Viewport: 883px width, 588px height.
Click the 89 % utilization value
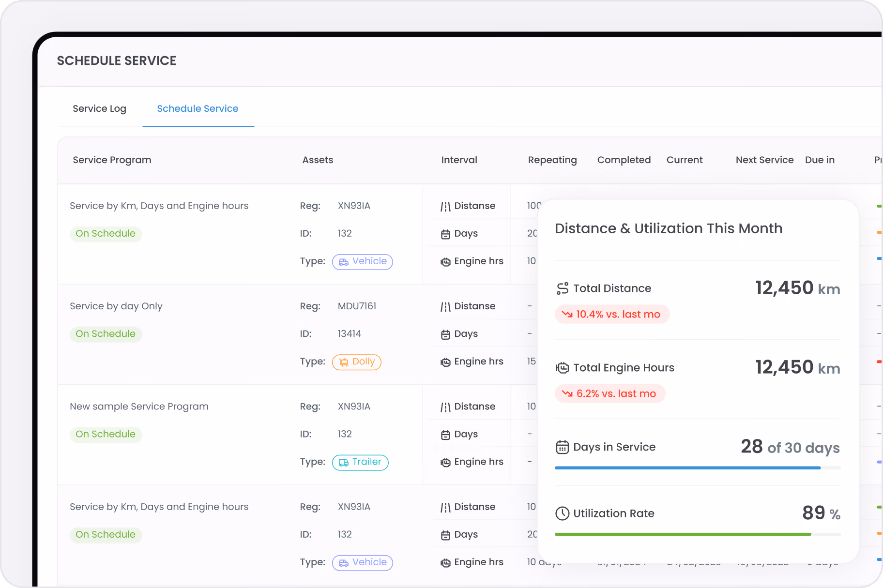[x=821, y=513]
